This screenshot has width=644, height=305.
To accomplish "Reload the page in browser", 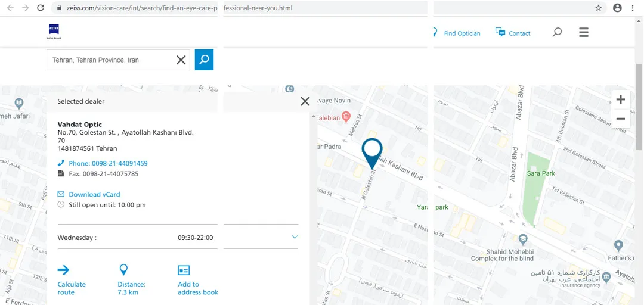I will (40, 8).
